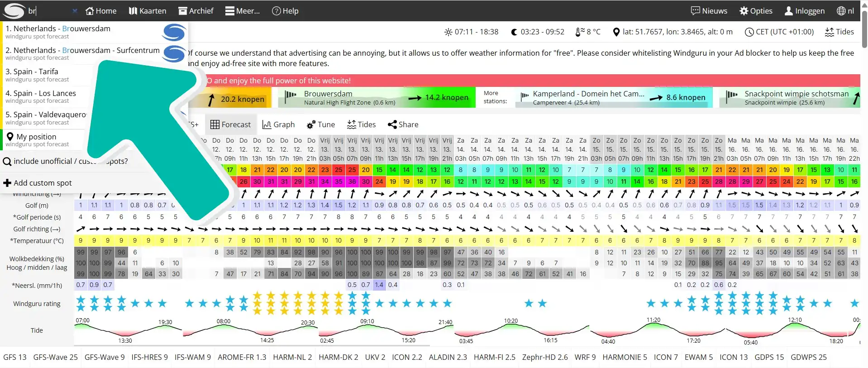The height and width of the screenshot is (368, 868).
Task: Click the water temperature thermometer icon
Action: coord(580,32)
